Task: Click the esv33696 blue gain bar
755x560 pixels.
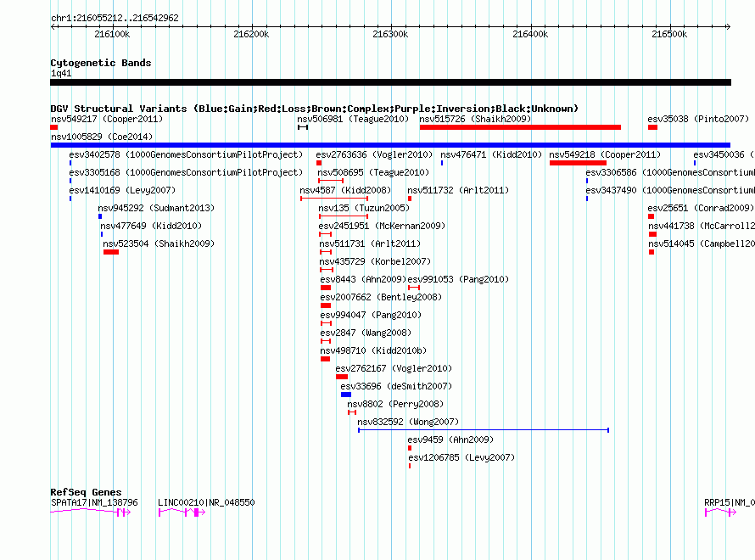Action: [x=346, y=395]
